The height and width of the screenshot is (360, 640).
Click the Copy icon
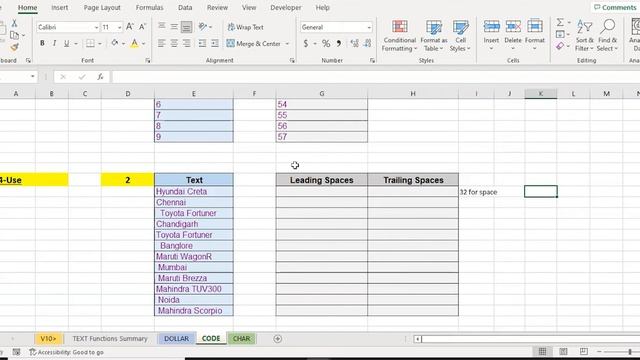click(14, 35)
